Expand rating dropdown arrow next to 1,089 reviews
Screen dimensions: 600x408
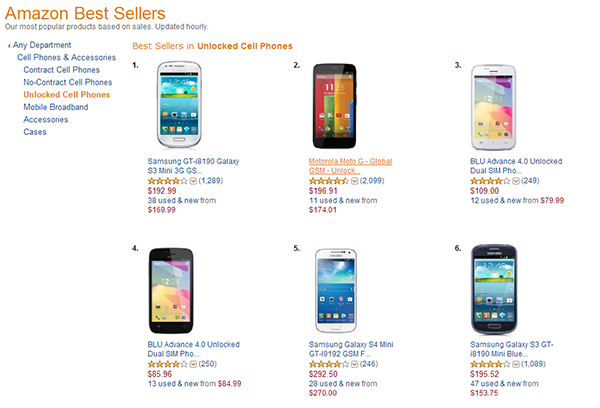pyautogui.click(x=515, y=363)
